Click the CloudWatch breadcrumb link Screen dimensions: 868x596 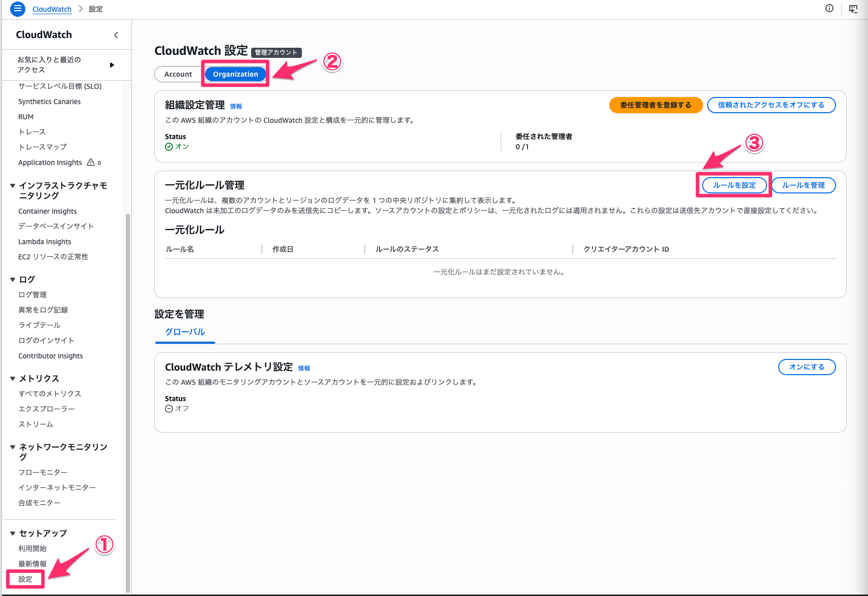pos(52,9)
